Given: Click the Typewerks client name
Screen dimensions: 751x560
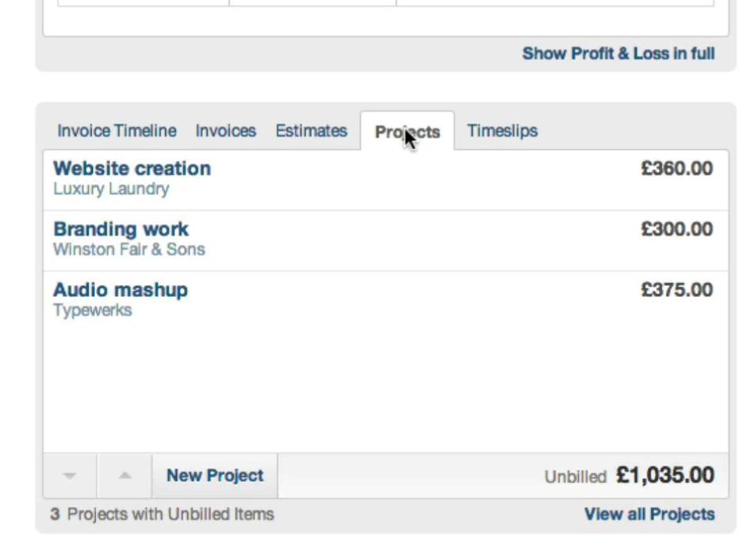Looking at the screenshot, I should 92,310.
